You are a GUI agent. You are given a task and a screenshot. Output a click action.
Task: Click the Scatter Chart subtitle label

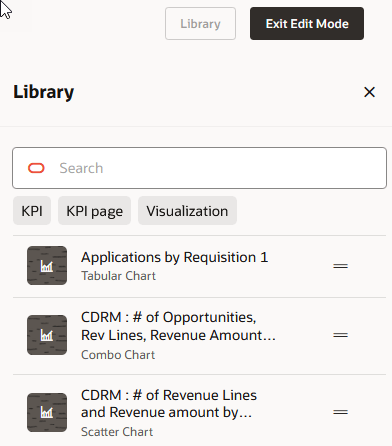tap(117, 432)
